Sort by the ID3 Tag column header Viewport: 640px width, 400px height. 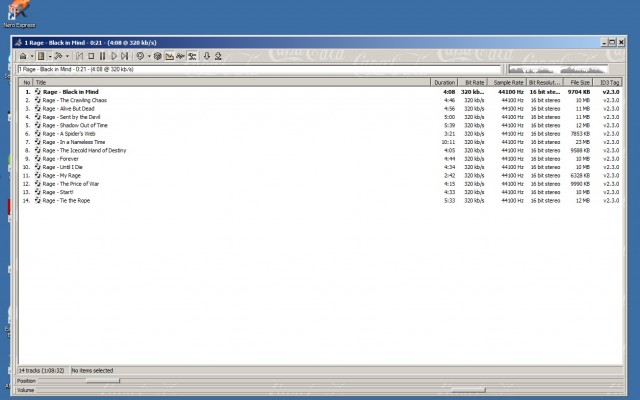point(608,82)
